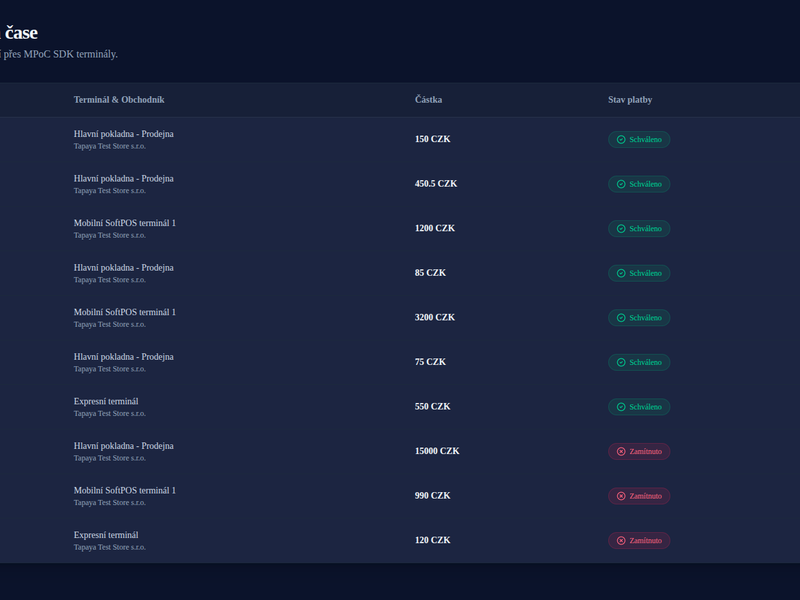
Task: Select the 85 CZK amount cell
Action: (430, 272)
